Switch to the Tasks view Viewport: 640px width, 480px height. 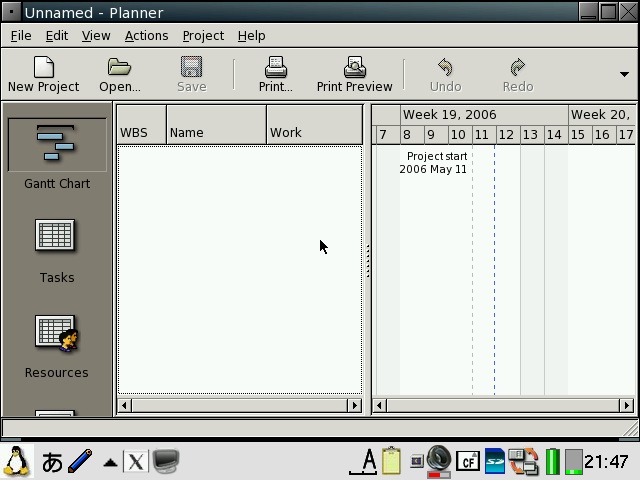[57, 250]
